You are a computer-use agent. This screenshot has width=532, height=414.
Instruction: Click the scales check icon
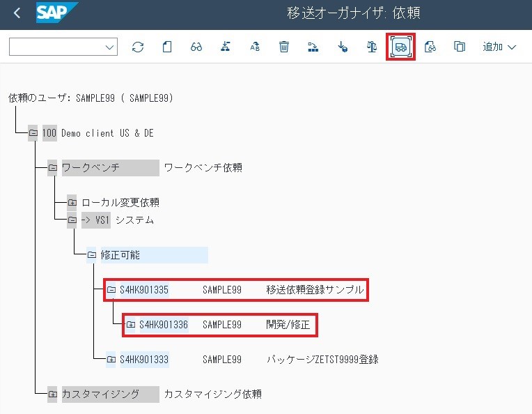coord(372,47)
